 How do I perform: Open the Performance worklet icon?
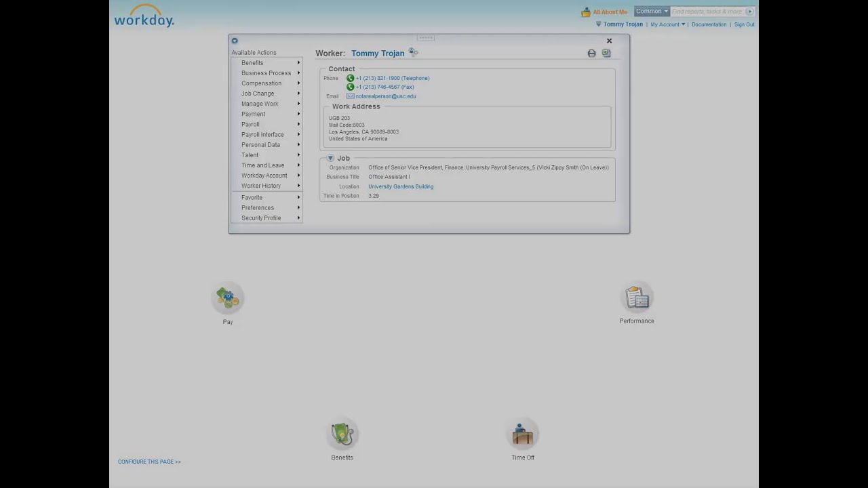(637, 297)
